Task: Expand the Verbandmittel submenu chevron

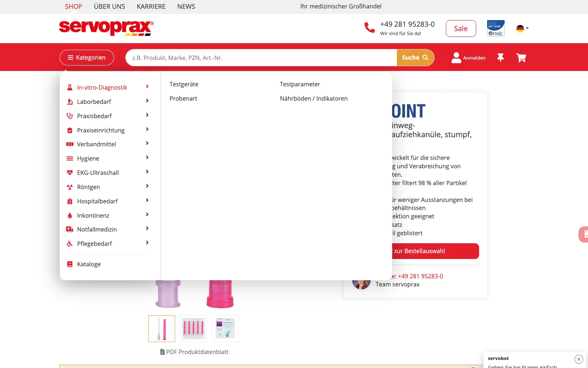Action: [147, 143]
